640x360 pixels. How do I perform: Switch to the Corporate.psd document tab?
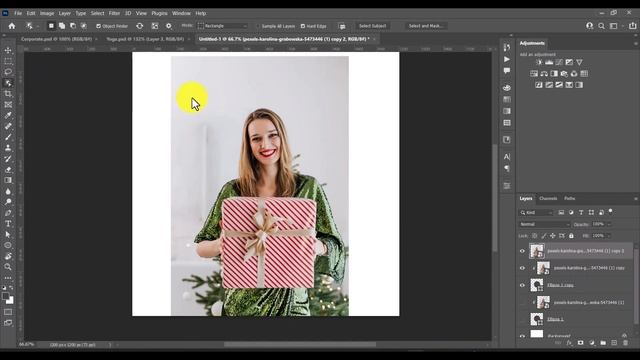(x=56, y=39)
